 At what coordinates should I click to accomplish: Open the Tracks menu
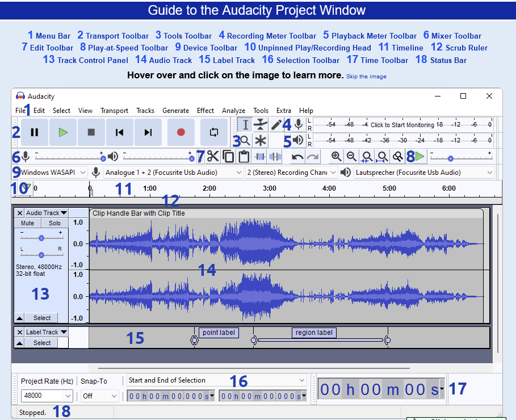point(145,111)
